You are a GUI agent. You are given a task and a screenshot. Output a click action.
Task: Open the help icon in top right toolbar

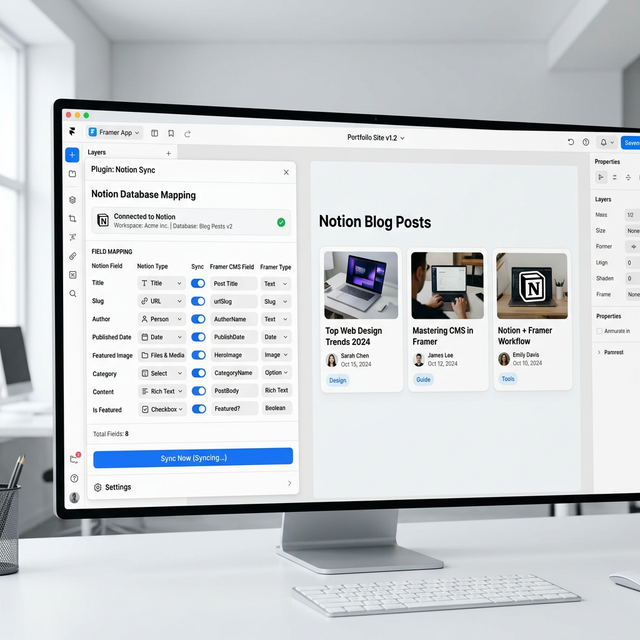[586, 142]
